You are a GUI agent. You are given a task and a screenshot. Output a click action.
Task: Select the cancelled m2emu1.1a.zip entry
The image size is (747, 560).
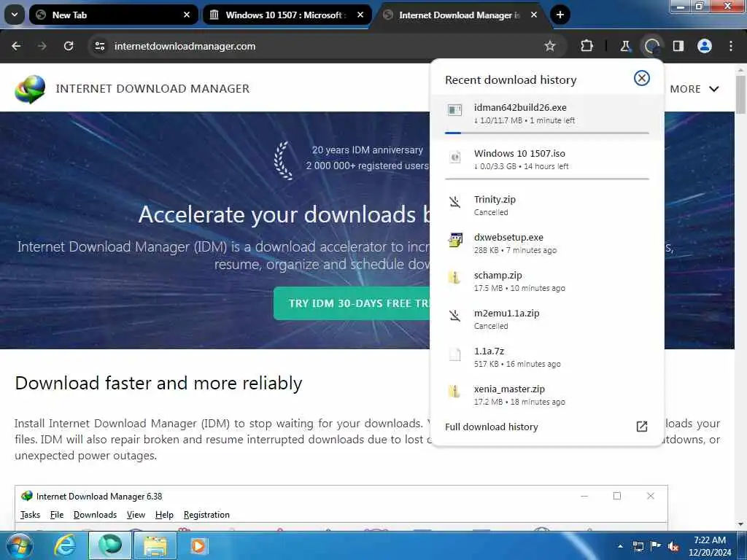tap(547, 319)
